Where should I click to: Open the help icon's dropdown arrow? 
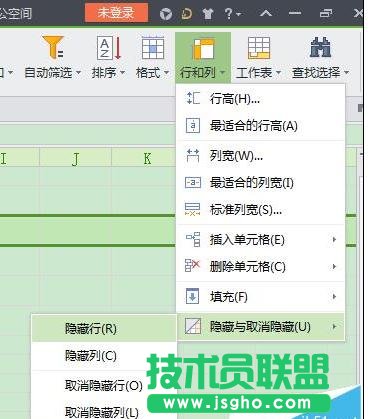point(239,14)
